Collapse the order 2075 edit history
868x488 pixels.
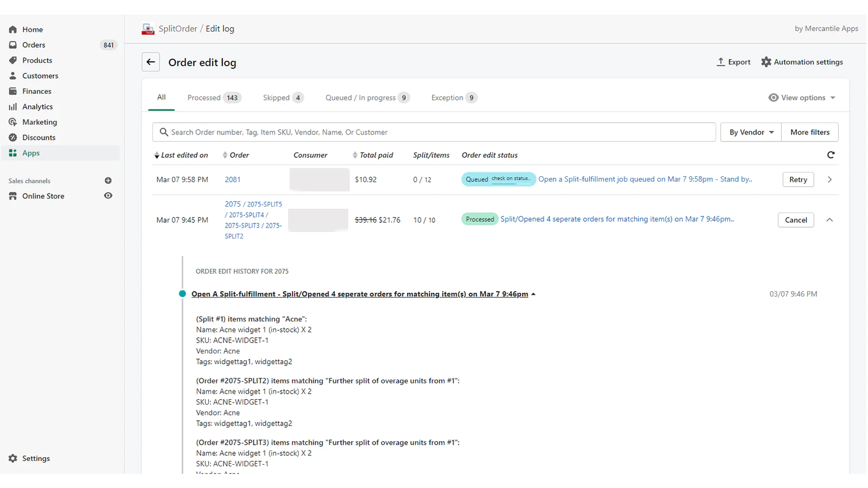point(829,220)
